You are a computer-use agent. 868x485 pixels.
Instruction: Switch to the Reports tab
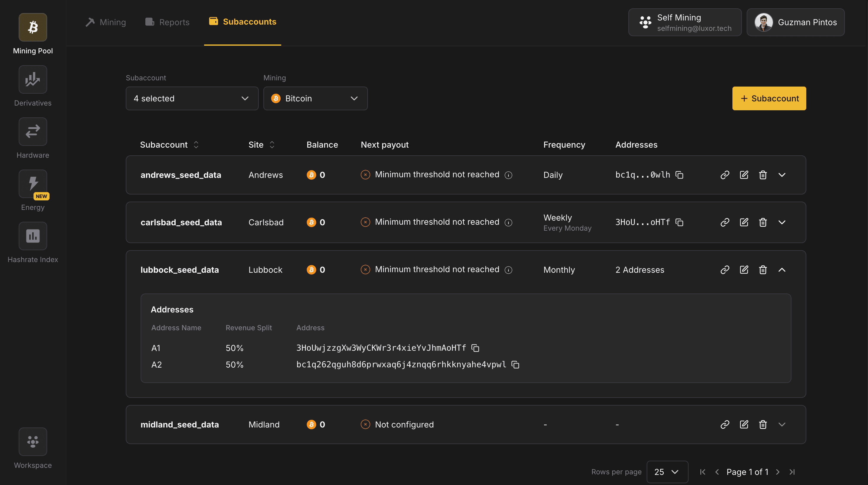pyautogui.click(x=166, y=22)
